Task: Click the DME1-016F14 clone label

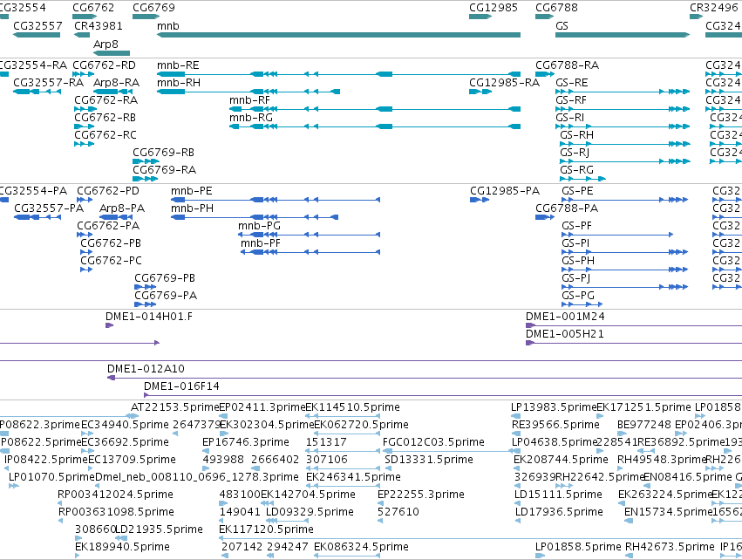Action: 181,386
